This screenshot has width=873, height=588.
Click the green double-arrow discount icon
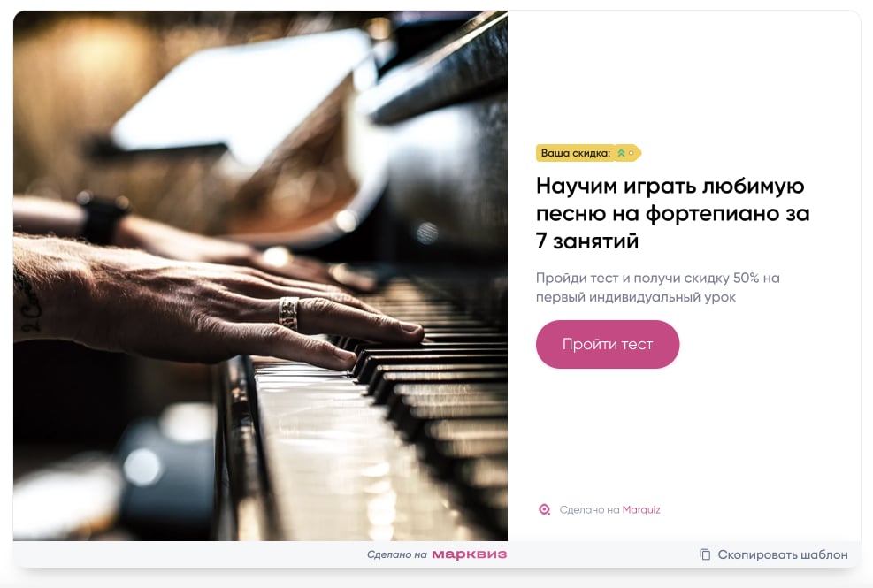621,153
